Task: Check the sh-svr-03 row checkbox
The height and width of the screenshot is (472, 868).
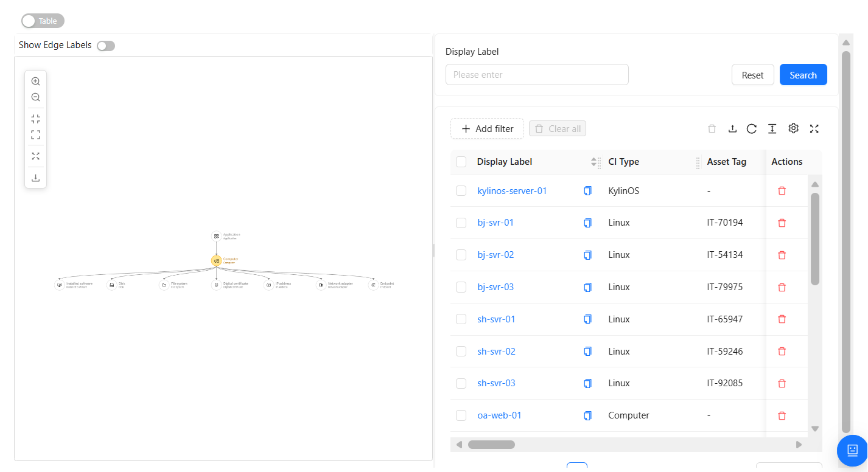Action: click(x=461, y=383)
